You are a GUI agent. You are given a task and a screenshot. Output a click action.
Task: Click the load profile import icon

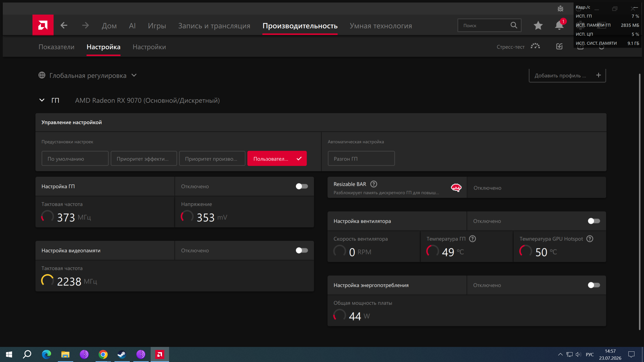pos(559,47)
